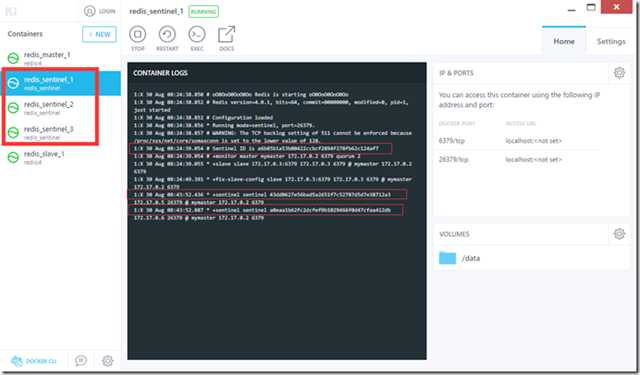Click the 26379/tcp access URL
Viewport: 640px width, 375px height.
(x=533, y=160)
